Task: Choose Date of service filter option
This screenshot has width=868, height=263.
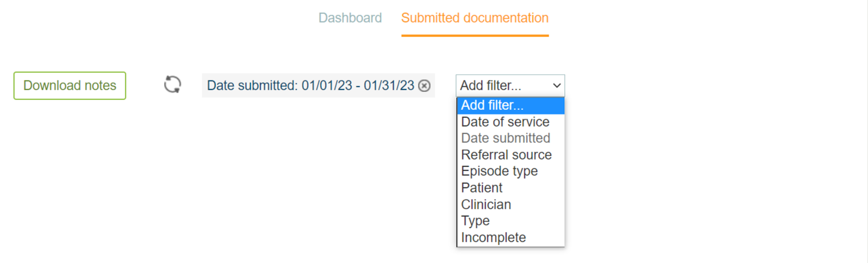Action: pyautogui.click(x=505, y=122)
